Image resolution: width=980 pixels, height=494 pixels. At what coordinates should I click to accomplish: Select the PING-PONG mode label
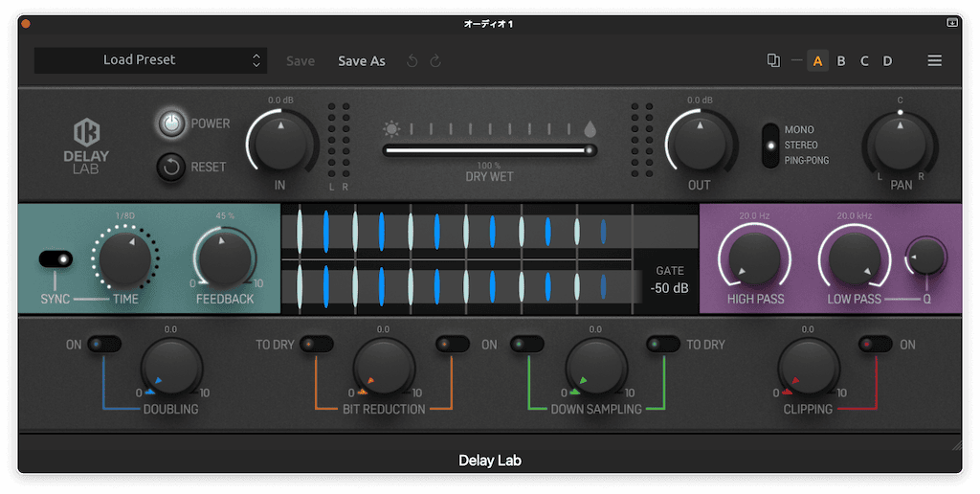pyautogui.click(x=807, y=160)
